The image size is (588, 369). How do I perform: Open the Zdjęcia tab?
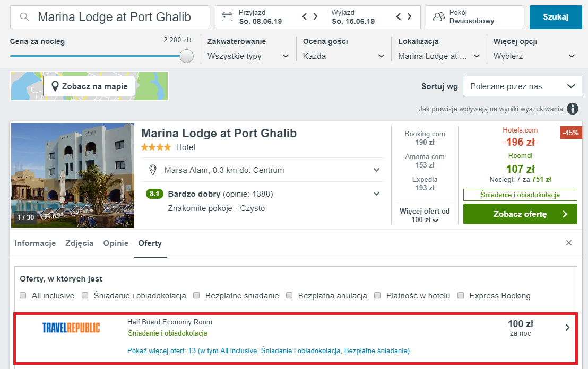(80, 243)
